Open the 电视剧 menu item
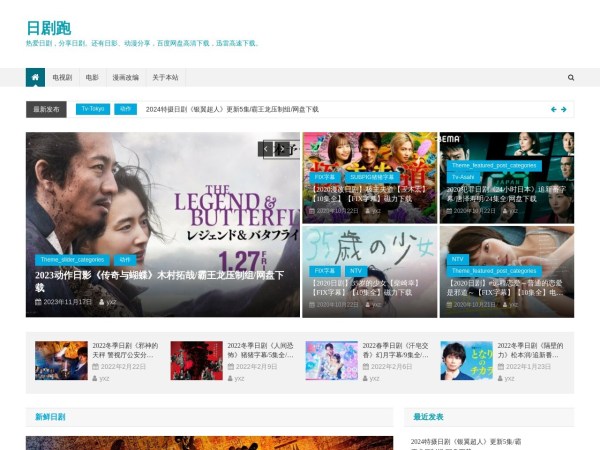Viewport: 600px width, 450px height. coord(62,77)
